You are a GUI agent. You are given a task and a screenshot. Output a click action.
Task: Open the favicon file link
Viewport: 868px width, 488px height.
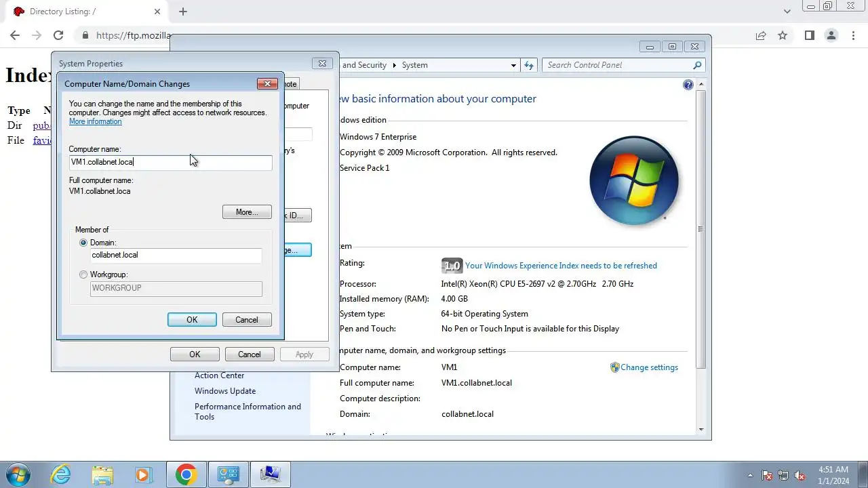(42, 140)
